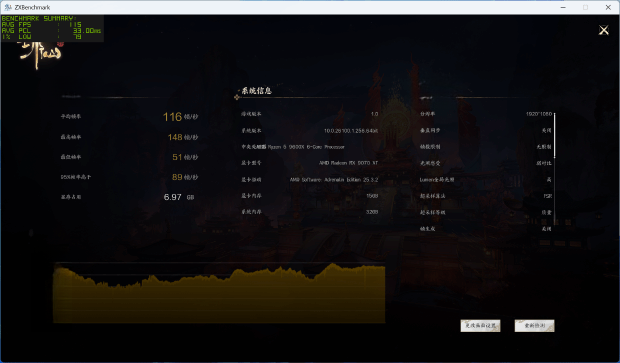Viewport: 620px width, 363px height.
Task: Click the golden game logo at top left
Action: point(39,55)
